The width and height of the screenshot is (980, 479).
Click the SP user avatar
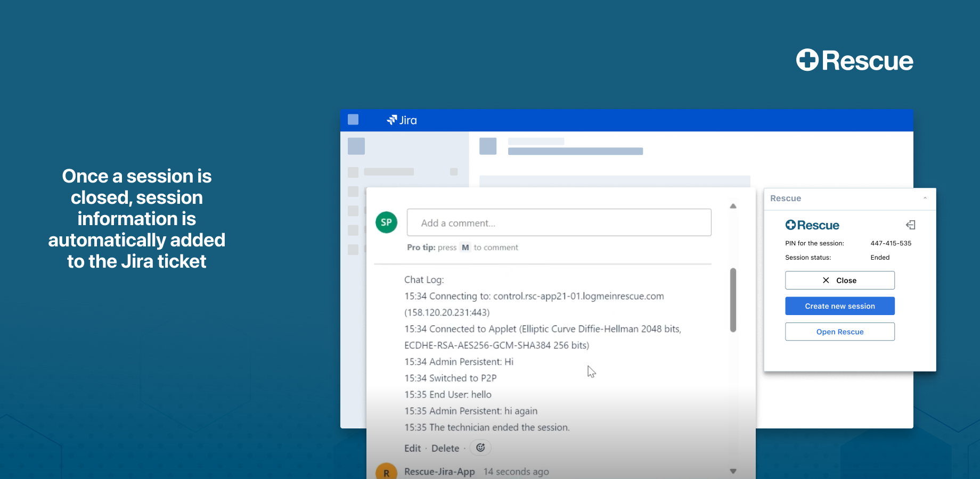coord(387,222)
